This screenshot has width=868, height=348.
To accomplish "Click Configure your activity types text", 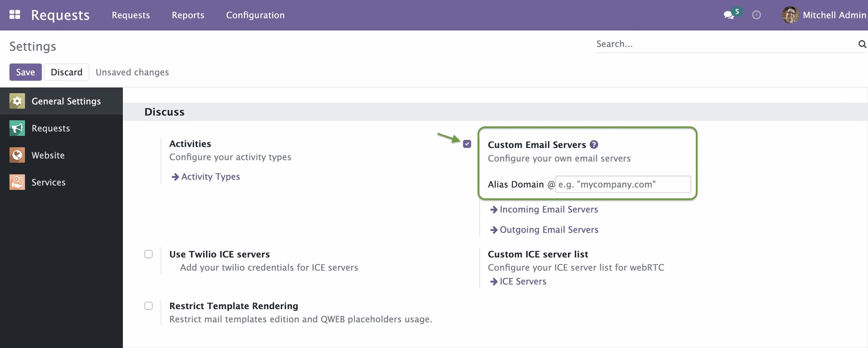I will 230,157.
